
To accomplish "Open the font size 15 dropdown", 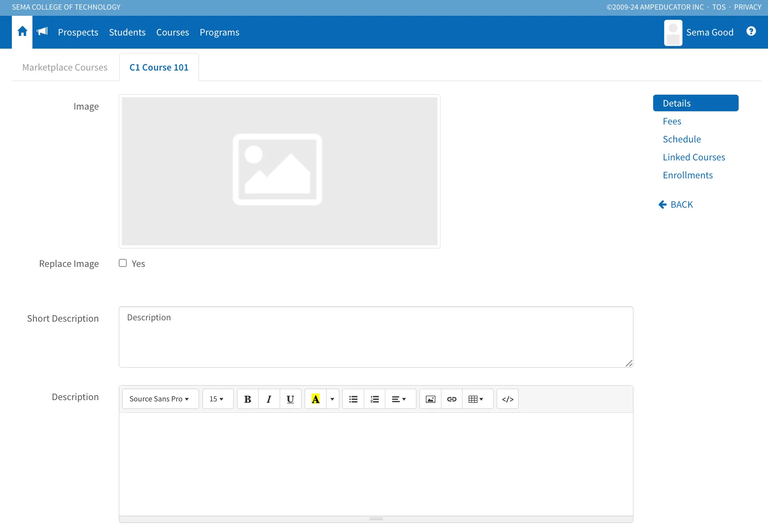I will (x=218, y=399).
